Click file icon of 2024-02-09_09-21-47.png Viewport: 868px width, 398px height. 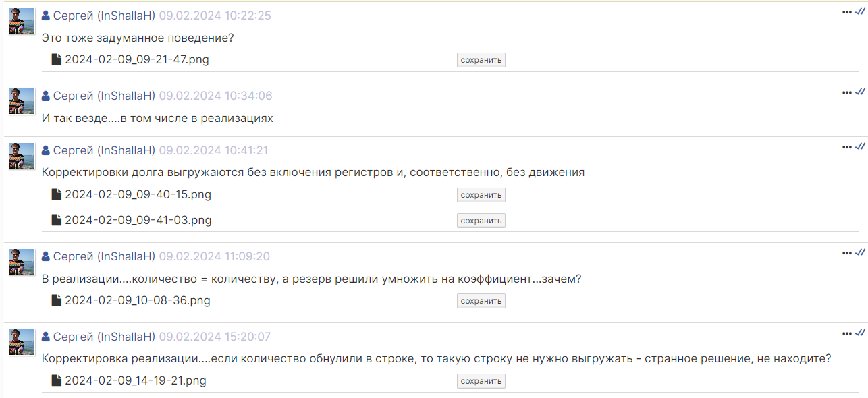57,59
